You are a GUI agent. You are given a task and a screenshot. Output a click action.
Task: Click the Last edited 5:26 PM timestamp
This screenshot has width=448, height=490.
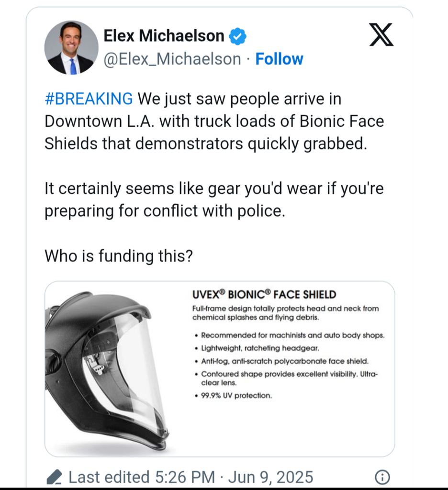coord(142,477)
